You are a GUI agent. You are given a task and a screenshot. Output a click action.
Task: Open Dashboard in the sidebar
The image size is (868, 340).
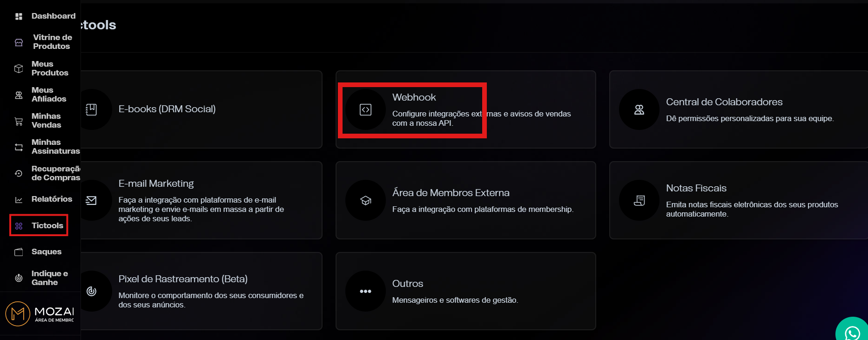point(45,16)
